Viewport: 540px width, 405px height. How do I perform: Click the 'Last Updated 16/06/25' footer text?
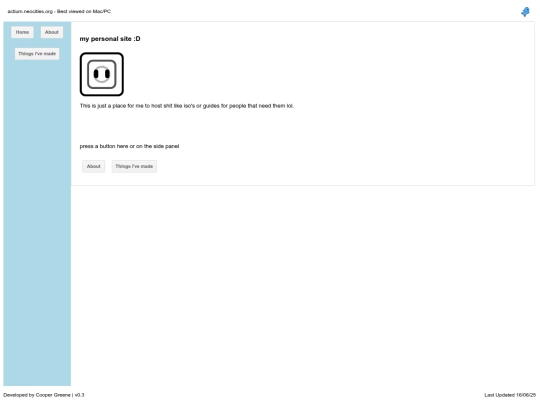tap(510, 395)
